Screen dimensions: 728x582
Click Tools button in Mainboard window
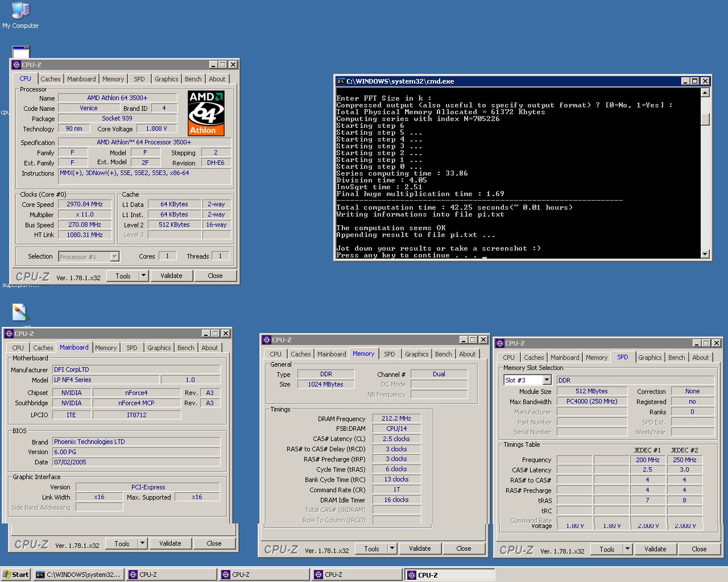122,543
